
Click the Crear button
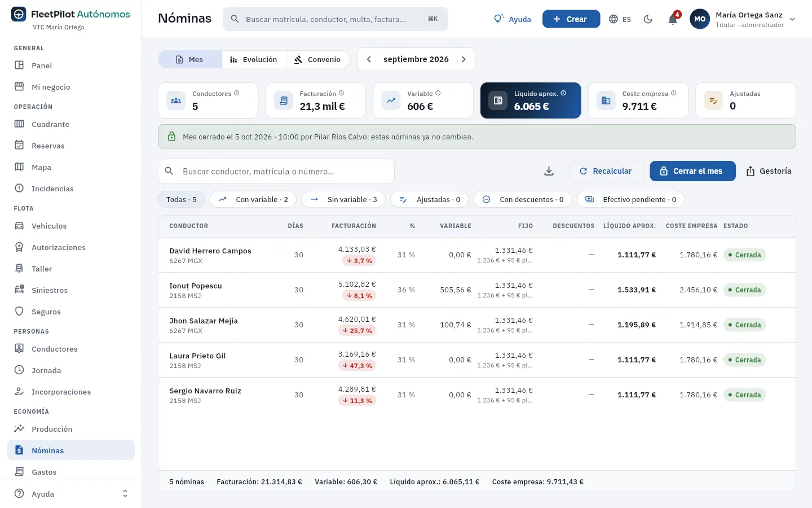tap(571, 19)
